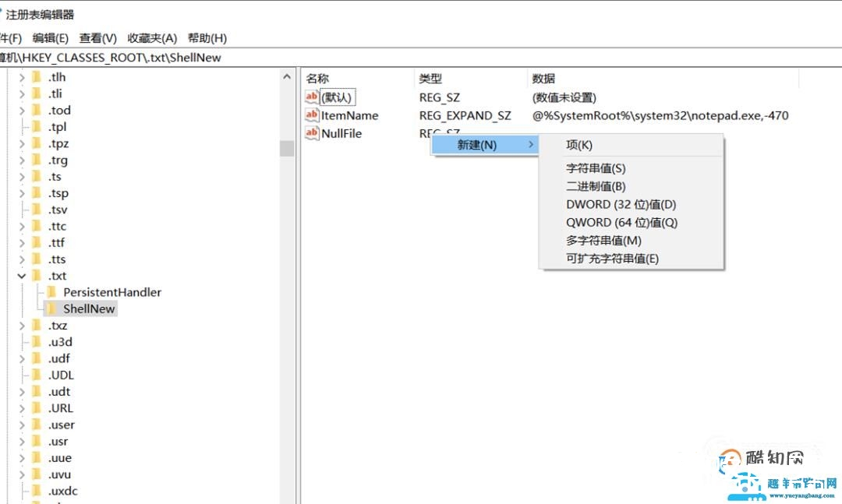This screenshot has height=504, width=842.
Task: Select the ShellNew folder icon
Action: coord(51,308)
